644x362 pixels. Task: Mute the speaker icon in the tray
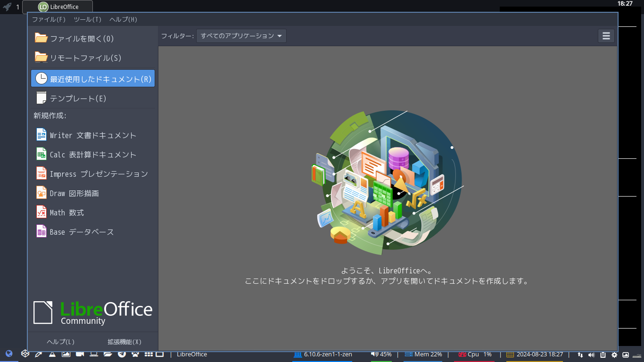(592, 354)
